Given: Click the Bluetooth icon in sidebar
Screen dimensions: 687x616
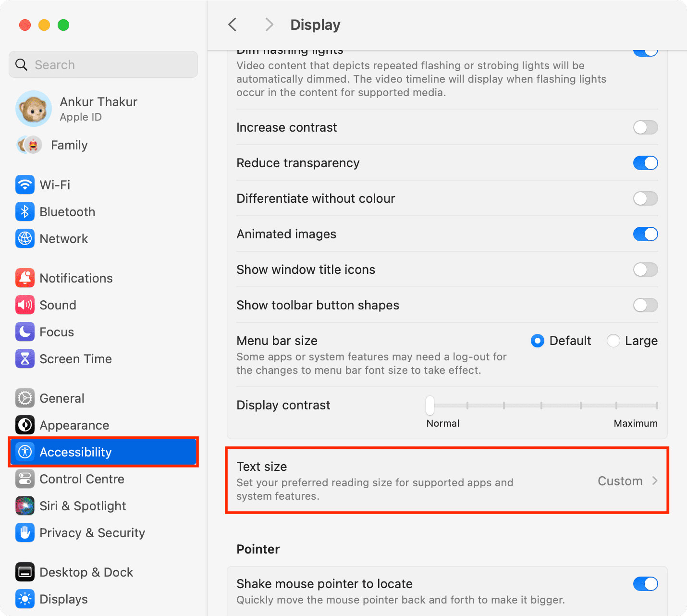Looking at the screenshot, I should click(25, 211).
